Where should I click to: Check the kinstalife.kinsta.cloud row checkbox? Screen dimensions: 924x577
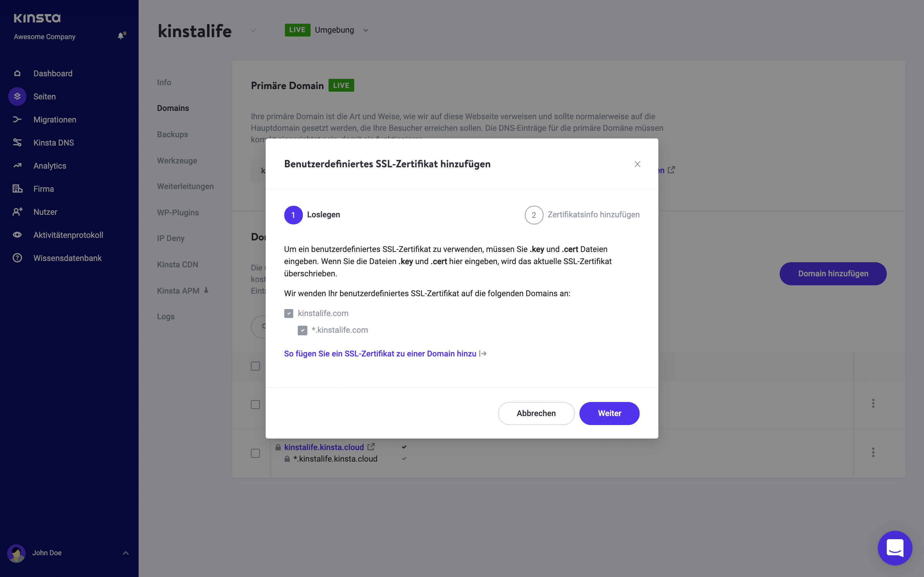point(255,453)
